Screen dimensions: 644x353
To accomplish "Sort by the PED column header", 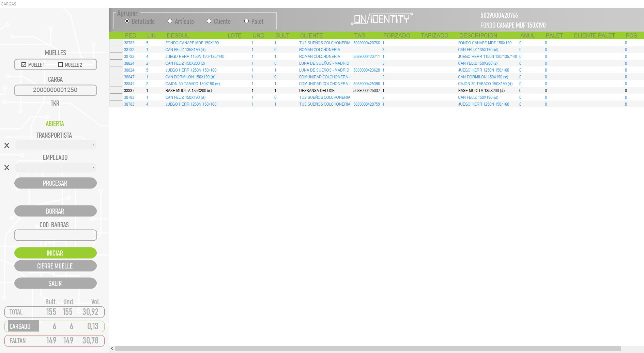I will [131, 35].
